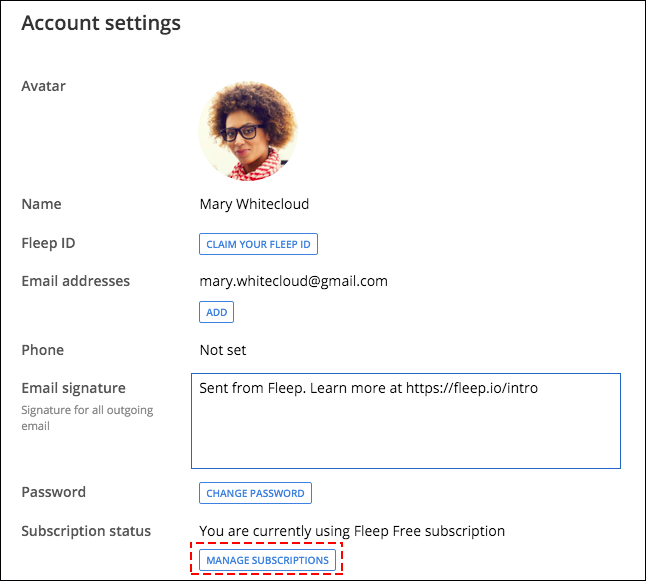This screenshot has height=581, width=646.
Task: Click the 'Not set' phone value
Action: pos(223,350)
